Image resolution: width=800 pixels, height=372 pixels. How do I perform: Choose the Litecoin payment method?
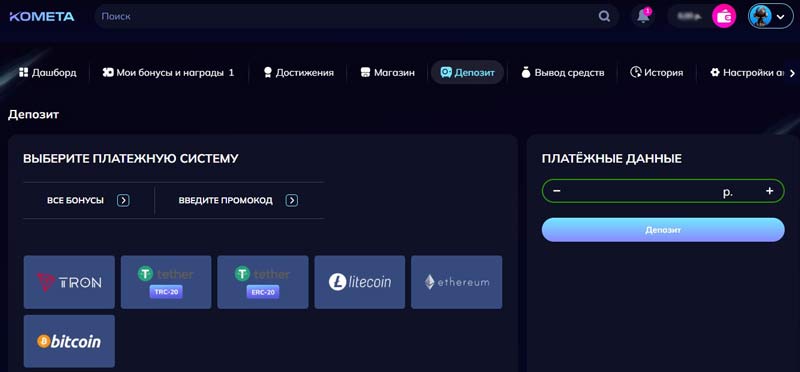(360, 282)
